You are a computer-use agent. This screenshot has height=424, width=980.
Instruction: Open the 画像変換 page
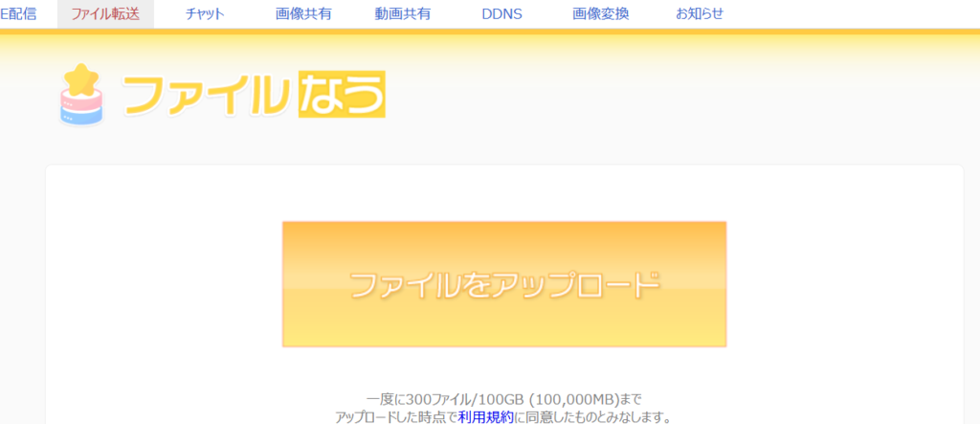click(x=600, y=13)
